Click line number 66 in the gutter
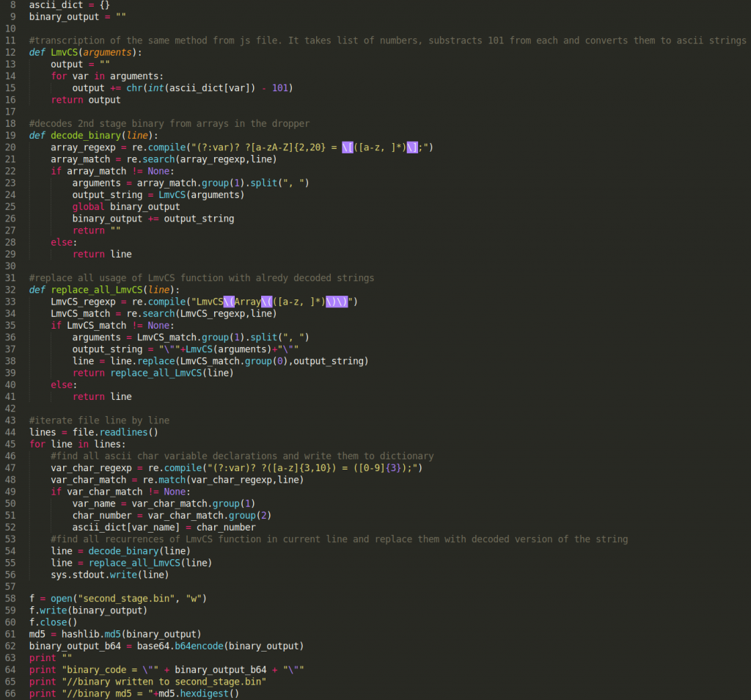 (10, 693)
